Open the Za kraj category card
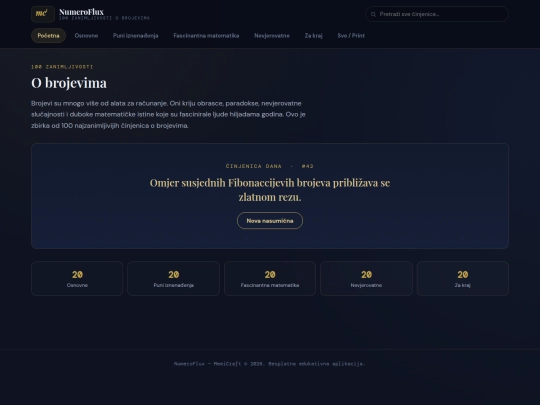The width and height of the screenshot is (540, 405). pos(463,278)
